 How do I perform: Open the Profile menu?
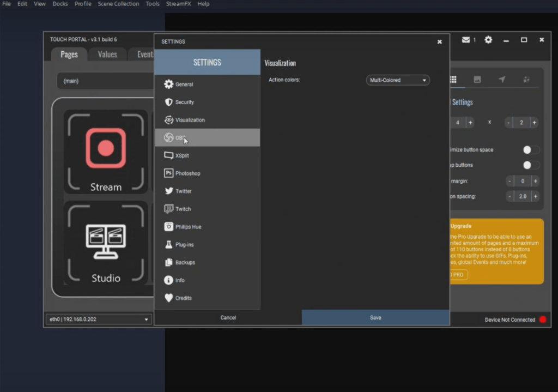[x=83, y=4]
